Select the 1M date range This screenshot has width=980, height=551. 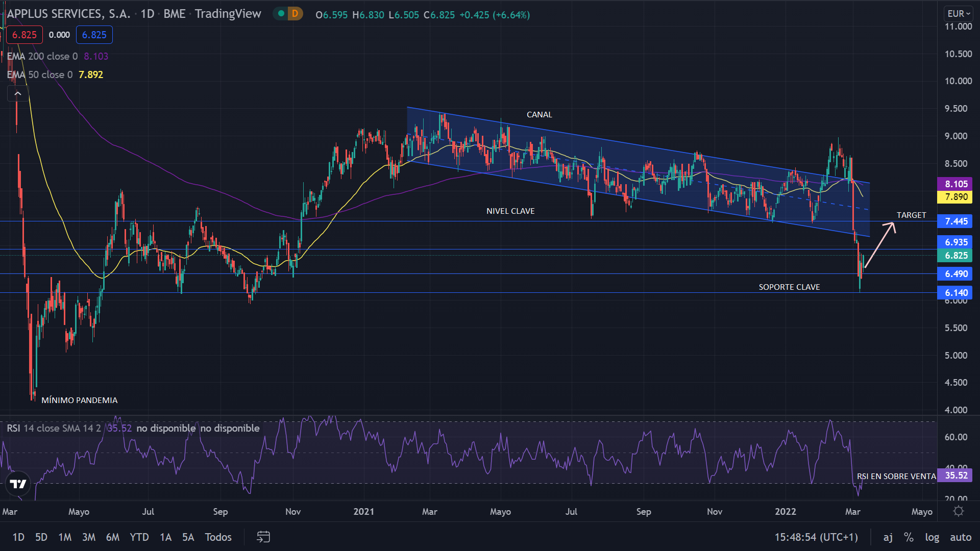coord(65,537)
